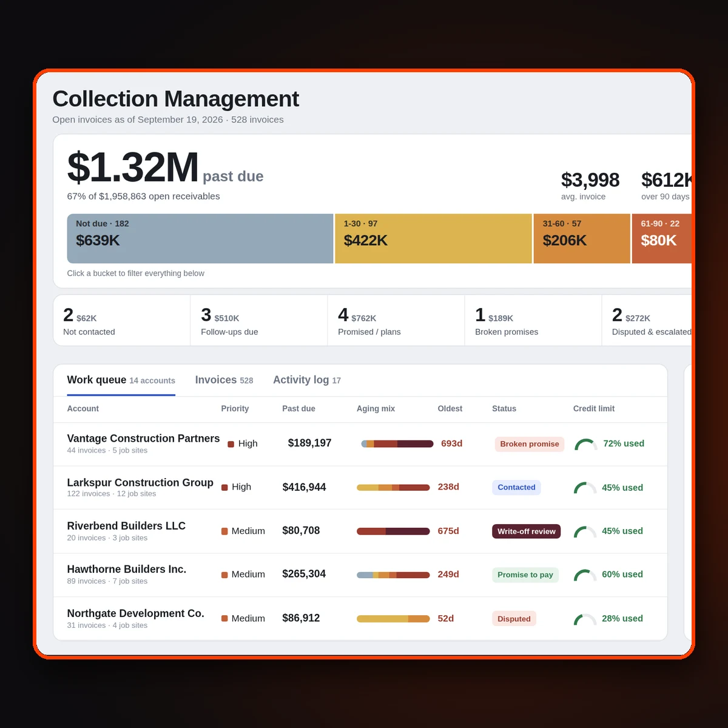This screenshot has height=728, width=728.
Task: Click the $1.32M past due total
Action: click(133, 167)
